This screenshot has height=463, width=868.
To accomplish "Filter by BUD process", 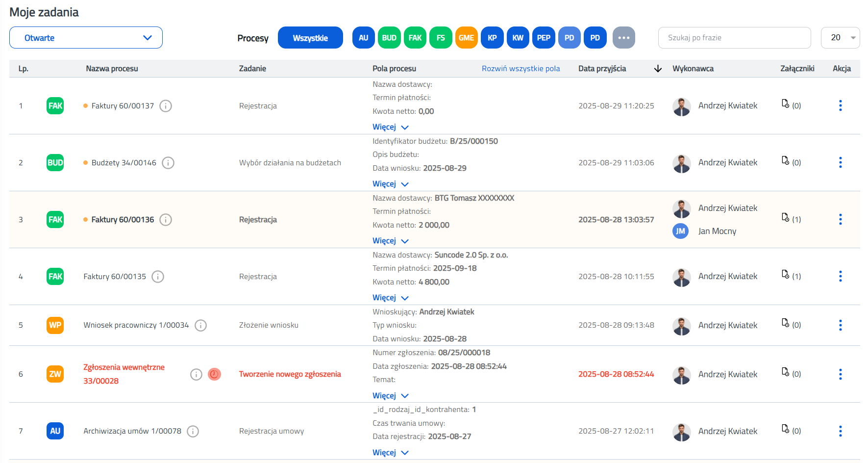I will (x=389, y=38).
